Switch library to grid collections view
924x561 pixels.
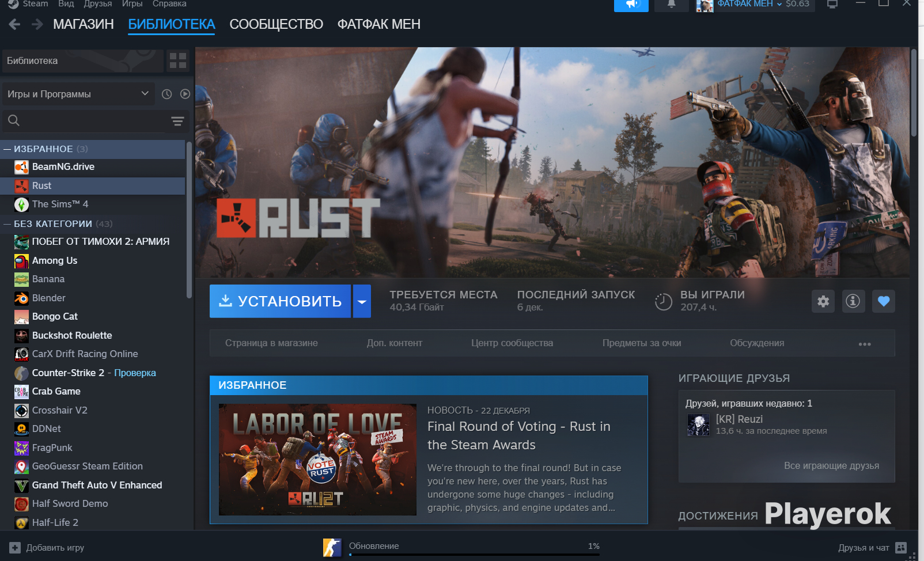[x=178, y=60]
